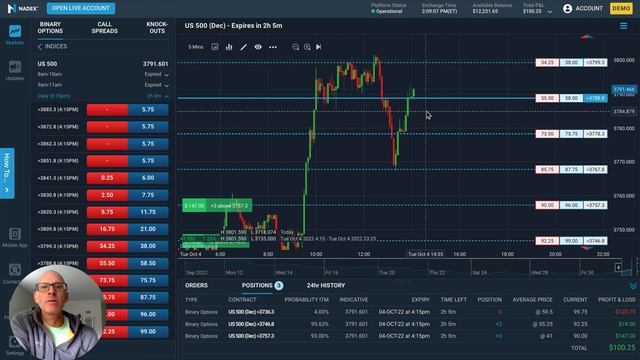Click the Nadex logo

point(23,8)
